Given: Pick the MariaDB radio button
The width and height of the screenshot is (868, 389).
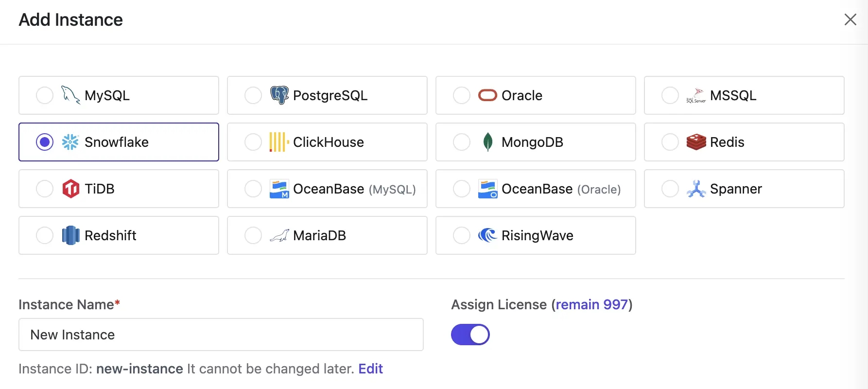Looking at the screenshot, I should 253,235.
